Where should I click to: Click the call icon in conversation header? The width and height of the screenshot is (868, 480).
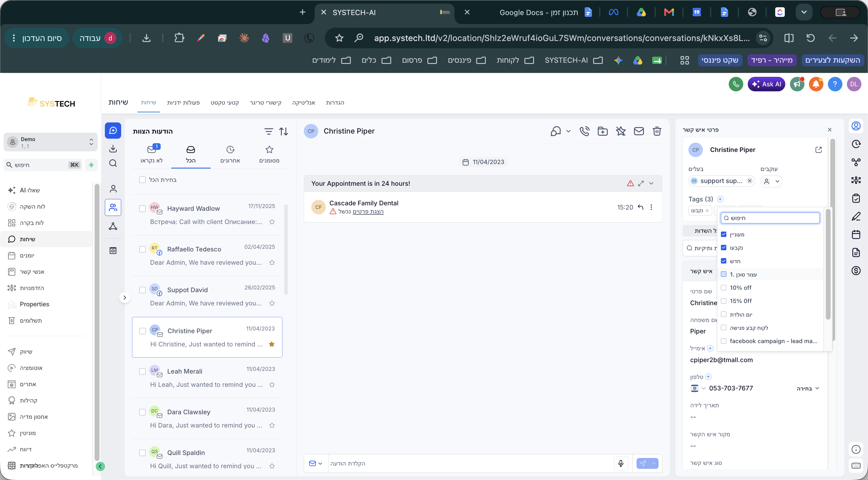[584, 131]
